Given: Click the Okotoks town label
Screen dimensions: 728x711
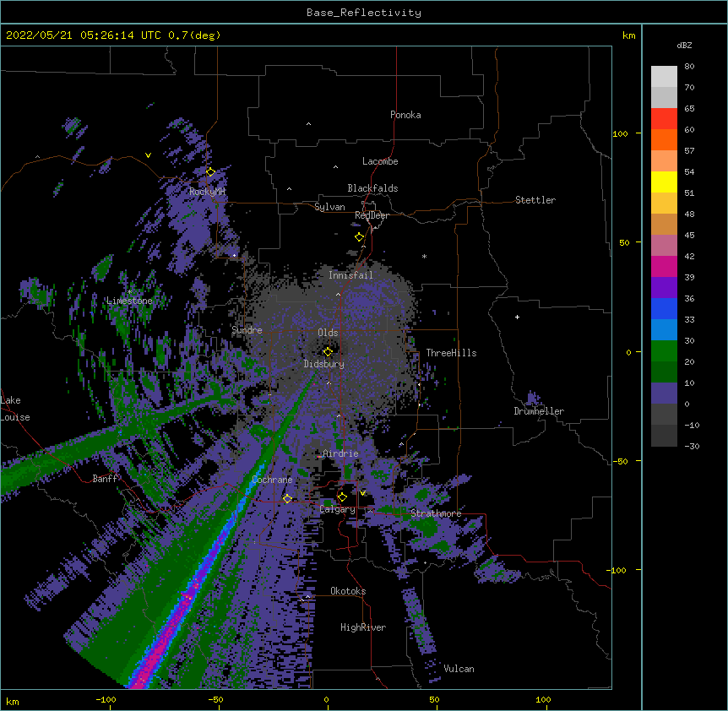Looking at the screenshot, I should coord(348,591).
